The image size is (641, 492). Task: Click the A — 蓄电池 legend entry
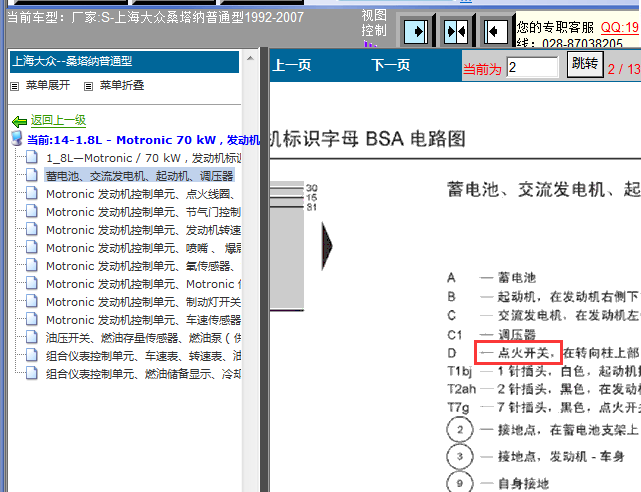coord(491,277)
